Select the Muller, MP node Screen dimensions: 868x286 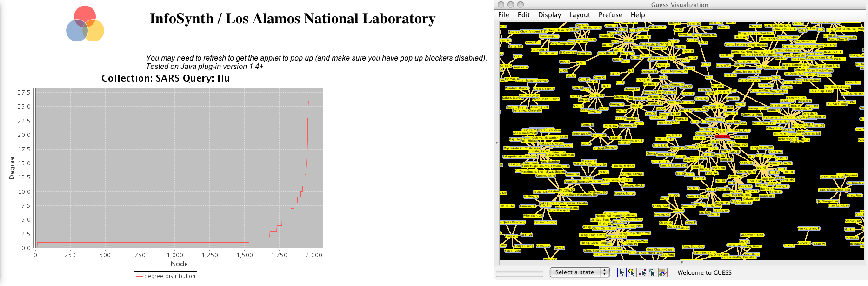click(781, 134)
